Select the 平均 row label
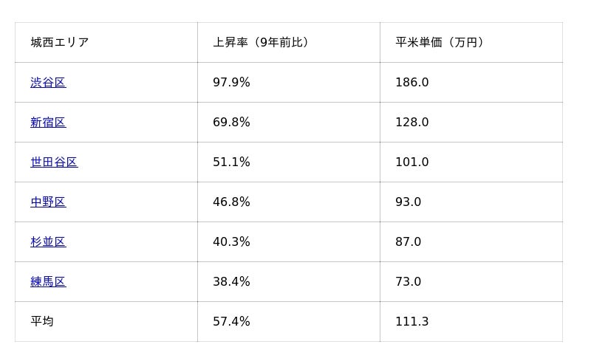This screenshot has width=591, height=364. pyautogui.click(x=42, y=322)
